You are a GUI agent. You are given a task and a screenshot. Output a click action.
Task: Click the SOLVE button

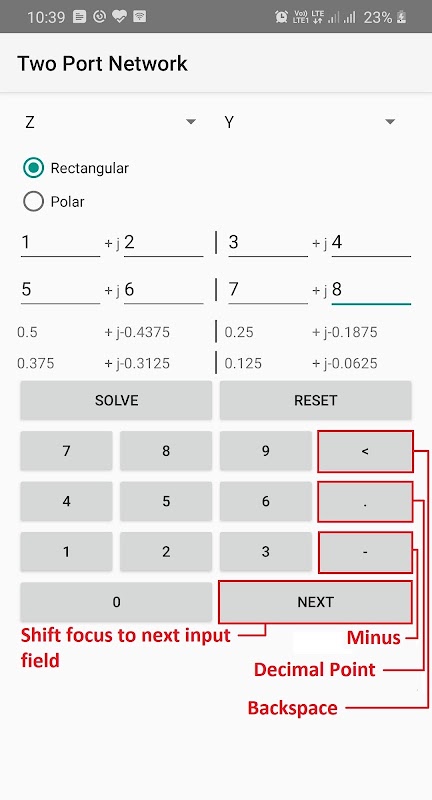click(116, 400)
